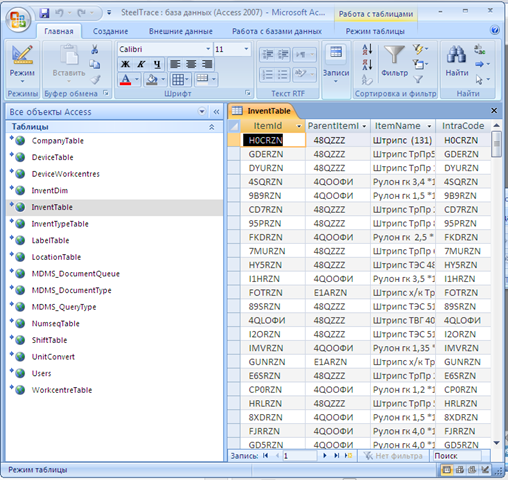
Task: Center the text alignment
Action: pos(191,64)
